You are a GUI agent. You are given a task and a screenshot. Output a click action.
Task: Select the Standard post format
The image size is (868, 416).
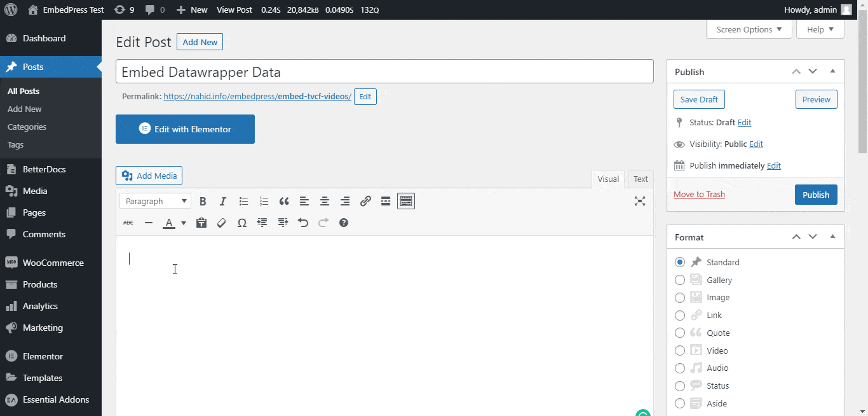point(680,262)
